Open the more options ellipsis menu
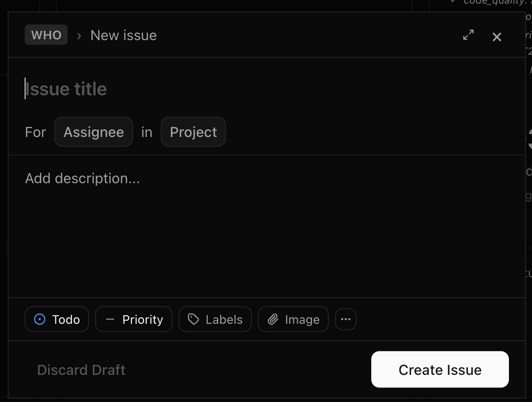The height and width of the screenshot is (402, 532). pos(346,319)
